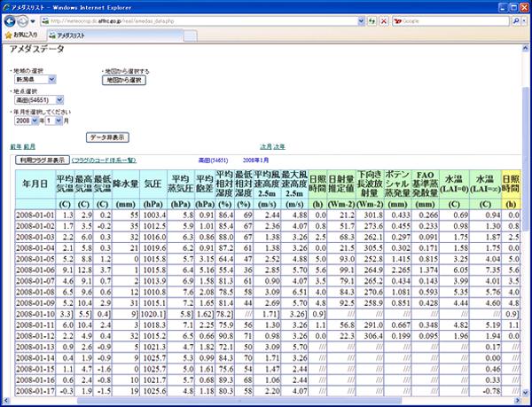Image resolution: width=532 pixels, height=407 pixels.
Task: Click the search magnifier icon
Action: click(515, 21)
